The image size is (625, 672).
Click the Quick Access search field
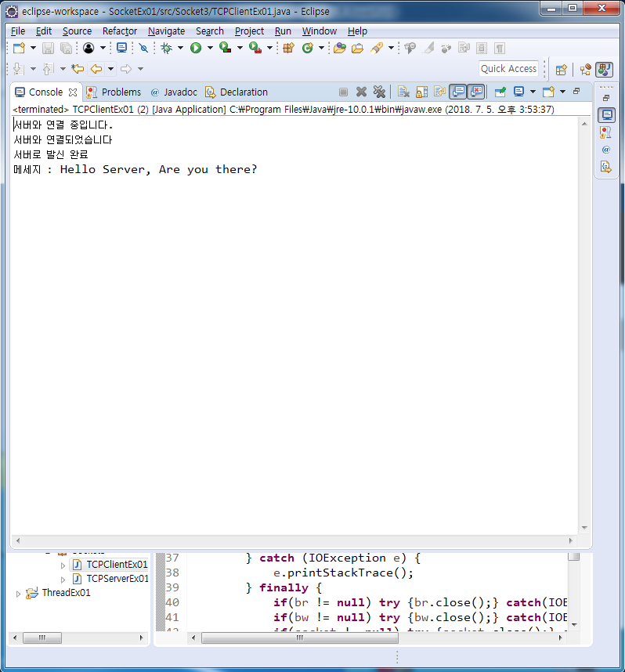point(508,69)
